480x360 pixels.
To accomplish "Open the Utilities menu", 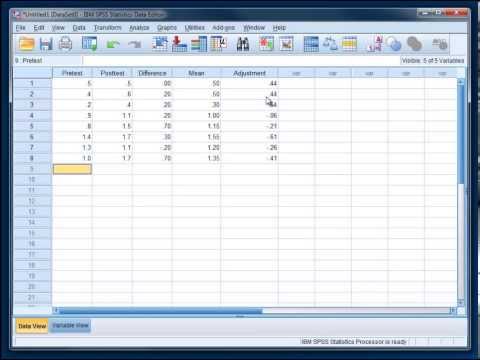I will [x=195, y=28].
